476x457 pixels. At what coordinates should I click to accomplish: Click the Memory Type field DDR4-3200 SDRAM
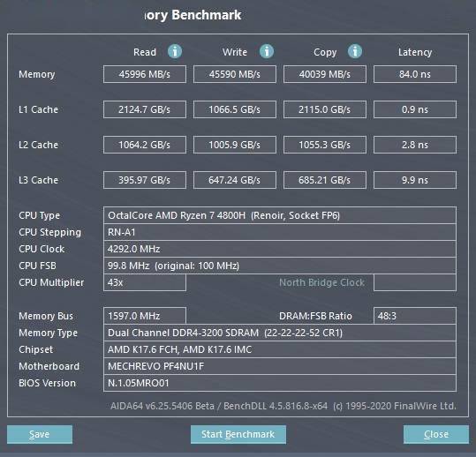tap(280, 333)
